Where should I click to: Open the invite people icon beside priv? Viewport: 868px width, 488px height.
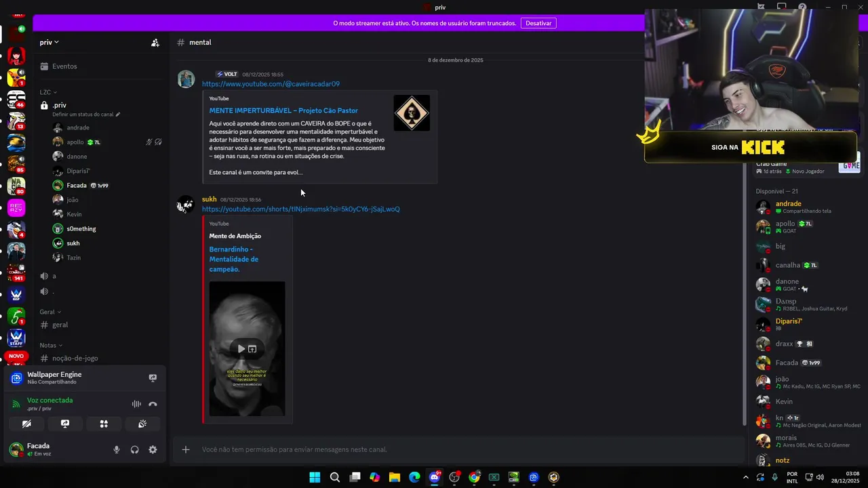155,43
